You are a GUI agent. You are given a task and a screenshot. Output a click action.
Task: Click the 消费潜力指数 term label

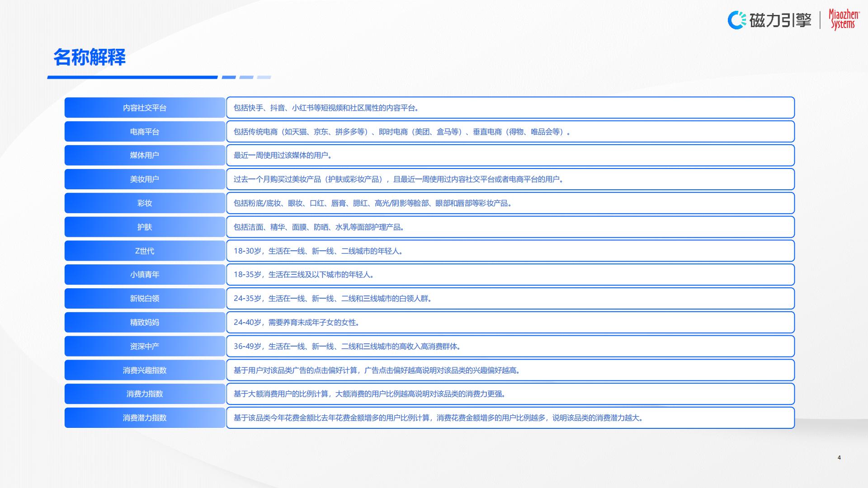tap(145, 418)
